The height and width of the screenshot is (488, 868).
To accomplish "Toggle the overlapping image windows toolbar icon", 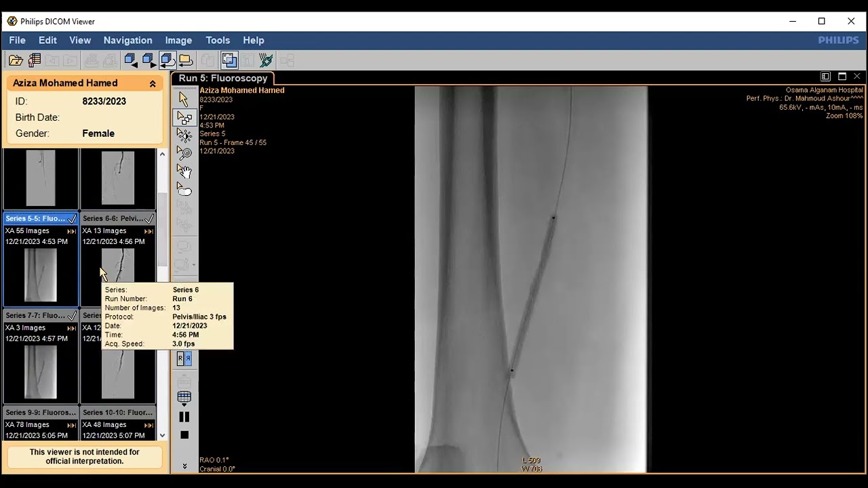I will point(229,61).
